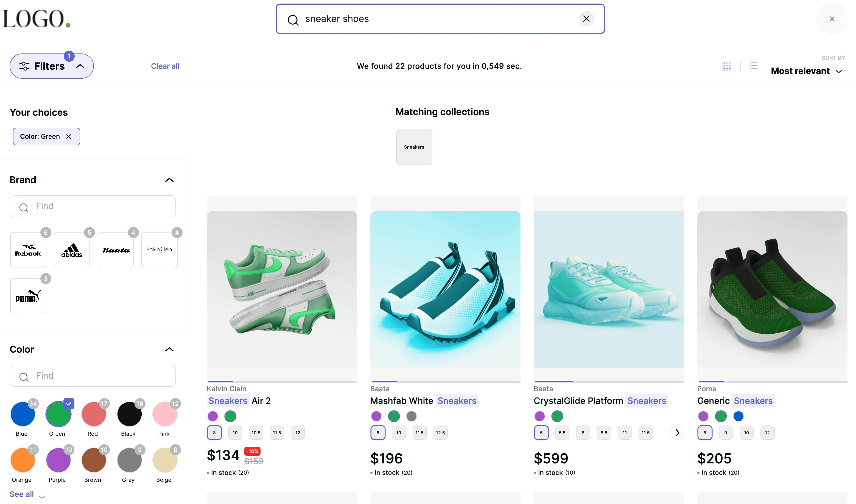The width and height of the screenshot is (856, 504).
Task: Toggle the Filters panel button
Action: pos(51,66)
